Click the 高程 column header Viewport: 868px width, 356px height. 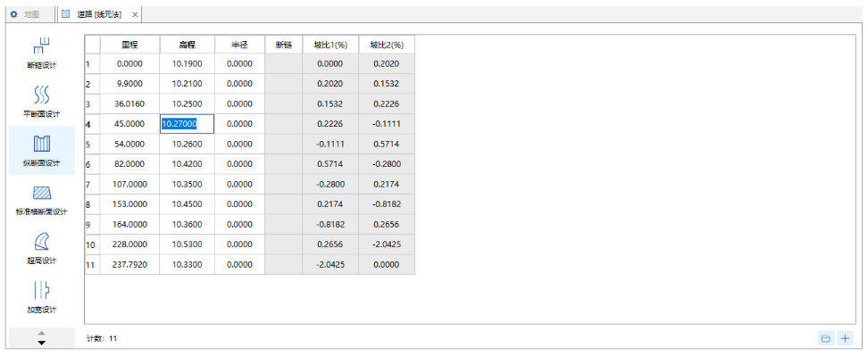pos(188,45)
